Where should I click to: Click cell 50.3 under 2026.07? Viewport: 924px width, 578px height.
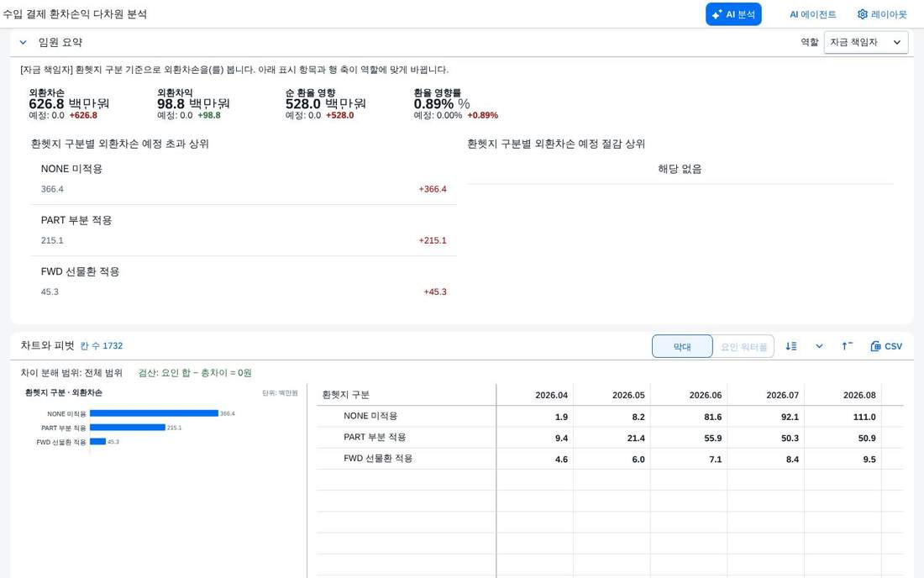pyautogui.click(x=790, y=439)
